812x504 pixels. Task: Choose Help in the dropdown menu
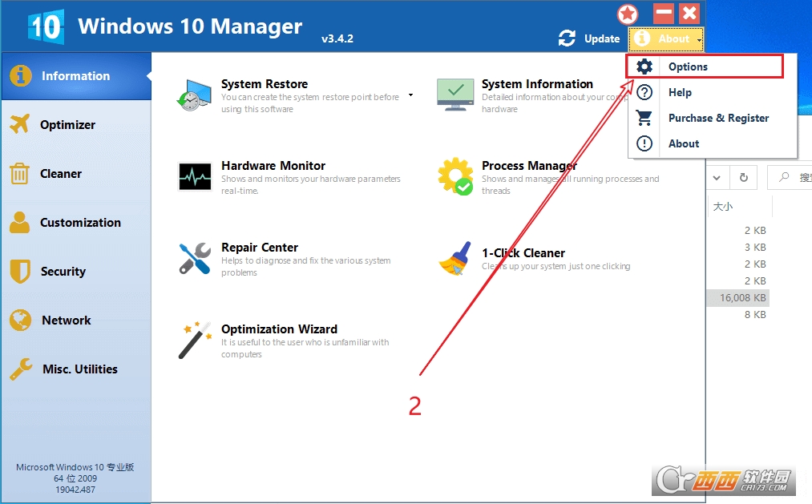pos(680,92)
